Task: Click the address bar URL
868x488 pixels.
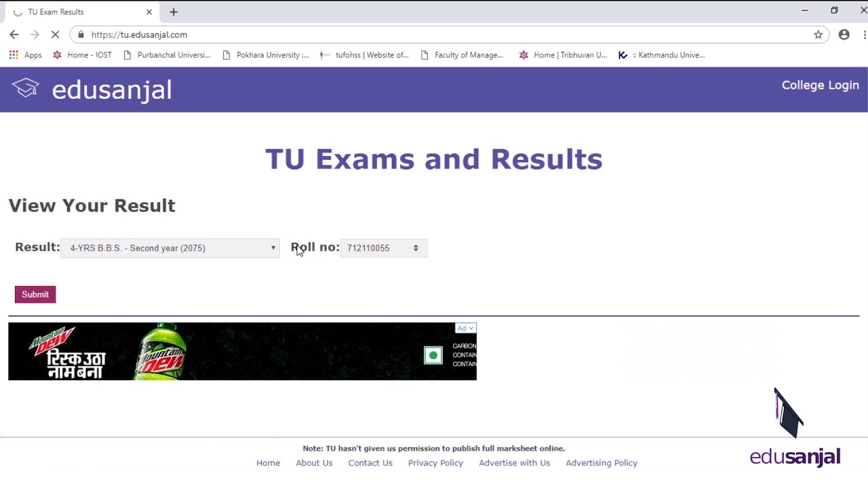Action: point(139,35)
